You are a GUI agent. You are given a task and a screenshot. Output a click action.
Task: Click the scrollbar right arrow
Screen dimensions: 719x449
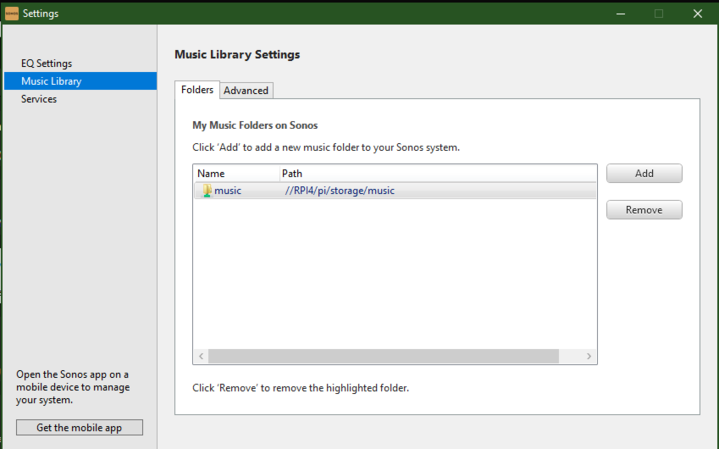click(x=589, y=356)
